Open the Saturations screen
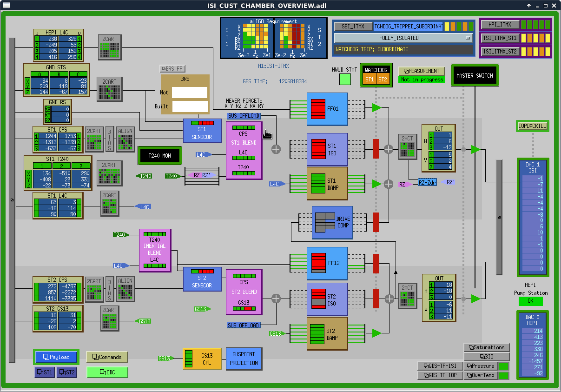The image size is (561, 392). coord(486,347)
